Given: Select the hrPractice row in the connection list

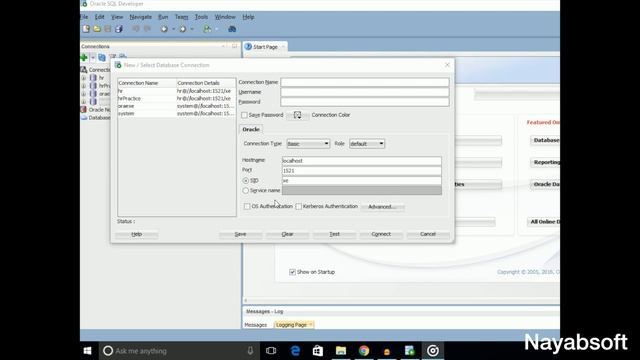Looking at the screenshot, I should click(177, 98).
